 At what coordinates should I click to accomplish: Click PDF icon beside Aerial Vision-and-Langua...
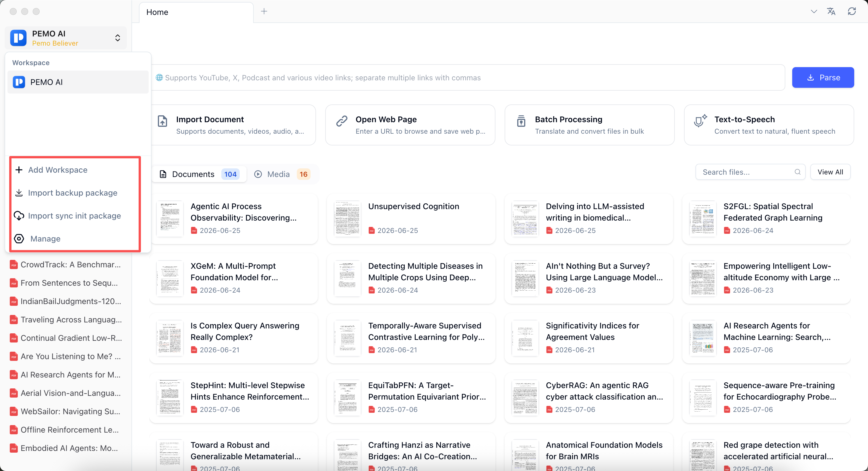14,393
